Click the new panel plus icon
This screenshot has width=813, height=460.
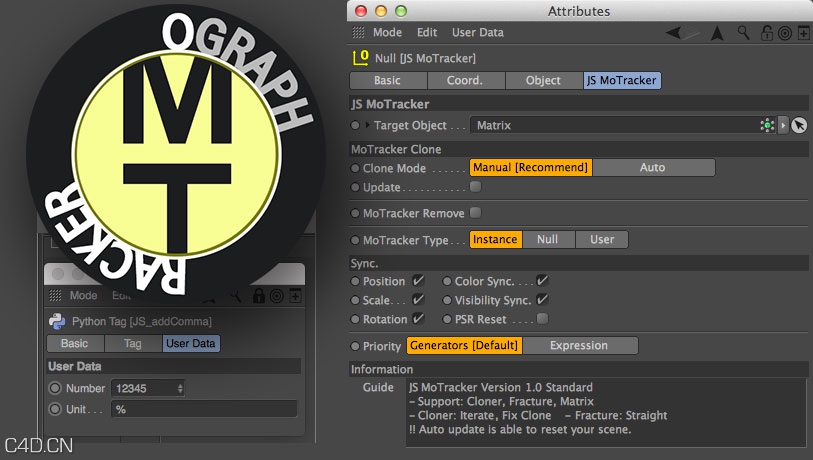tap(802, 33)
